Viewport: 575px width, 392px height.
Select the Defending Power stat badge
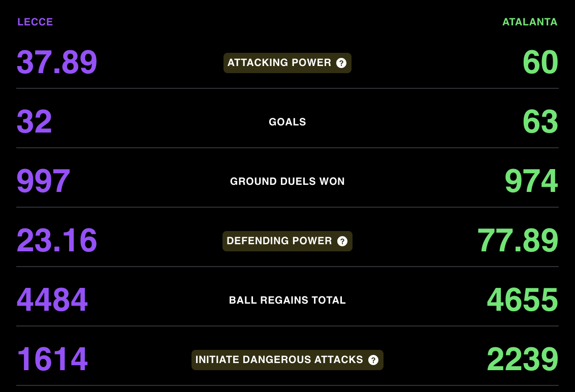pos(287,241)
